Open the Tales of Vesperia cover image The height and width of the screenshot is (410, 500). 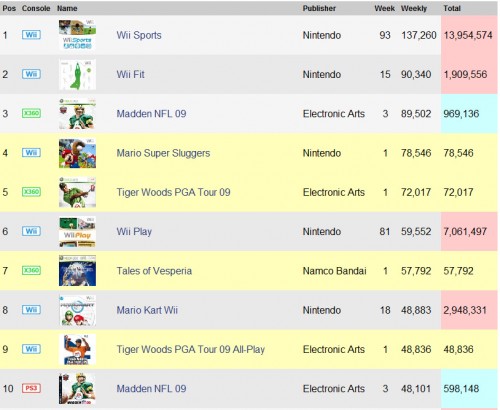[77, 271]
